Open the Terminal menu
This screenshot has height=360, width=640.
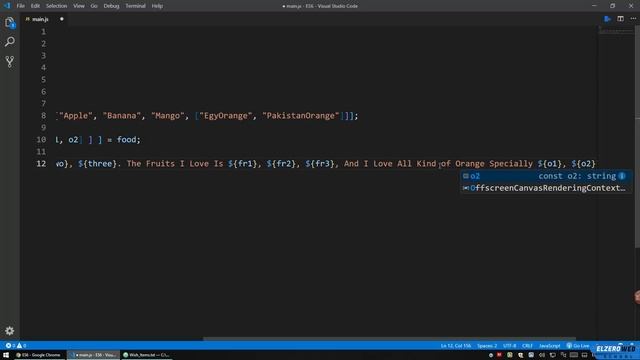[x=136, y=6]
